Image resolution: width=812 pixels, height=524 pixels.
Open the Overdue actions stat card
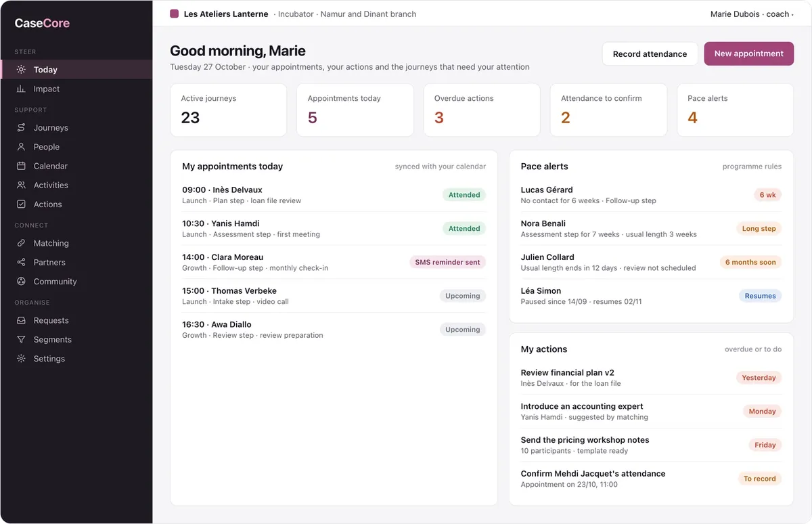[x=482, y=110]
